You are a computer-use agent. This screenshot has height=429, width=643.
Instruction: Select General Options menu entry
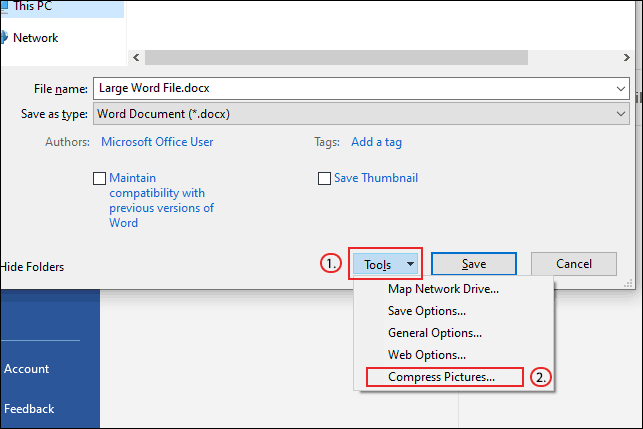[x=435, y=333]
